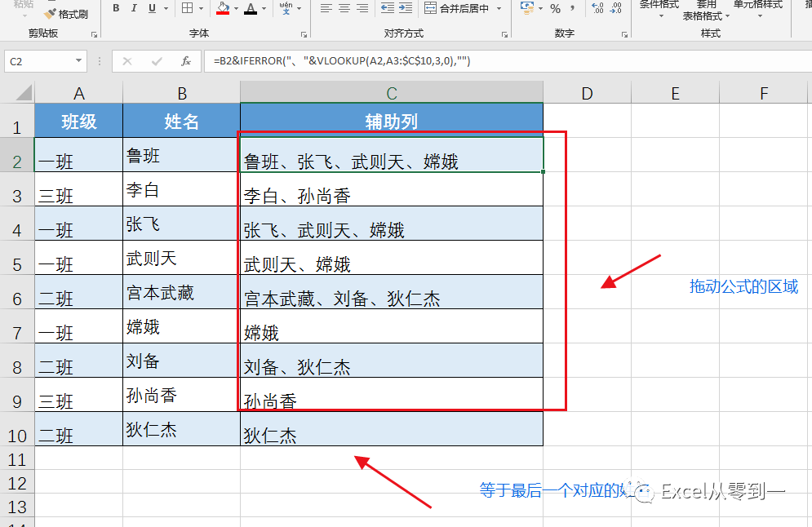Image resolution: width=812 pixels, height=527 pixels.
Task: Apply percent style
Action: tap(556, 8)
